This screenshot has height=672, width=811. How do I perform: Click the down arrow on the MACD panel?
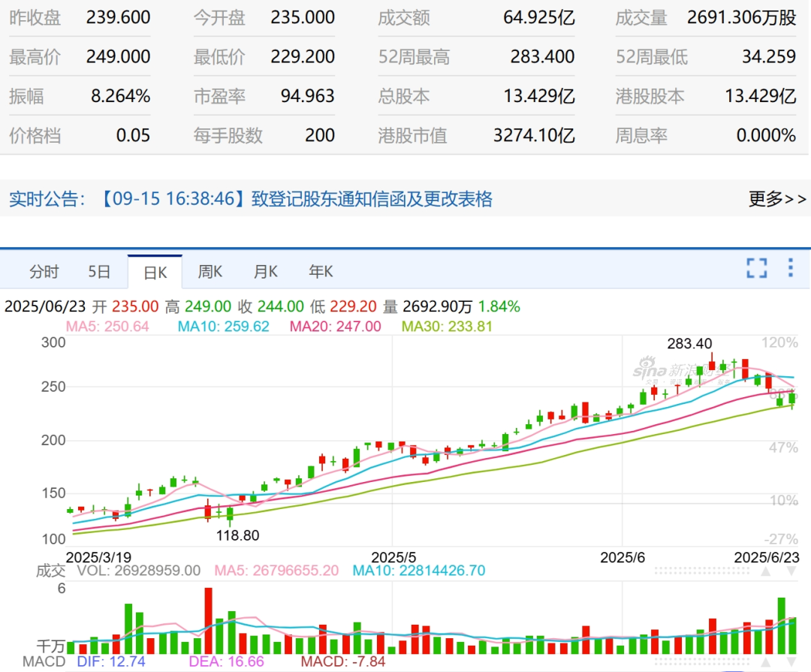(x=791, y=662)
